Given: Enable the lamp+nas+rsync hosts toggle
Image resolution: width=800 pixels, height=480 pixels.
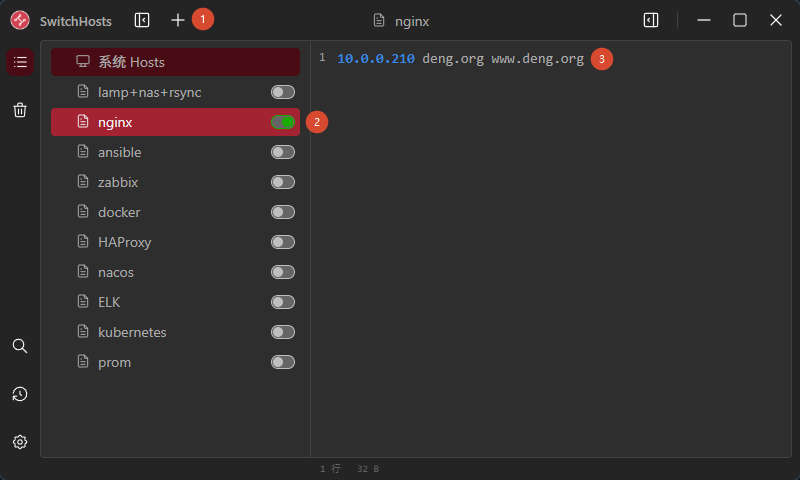Looking at the screenshot, I should [283, 92].
